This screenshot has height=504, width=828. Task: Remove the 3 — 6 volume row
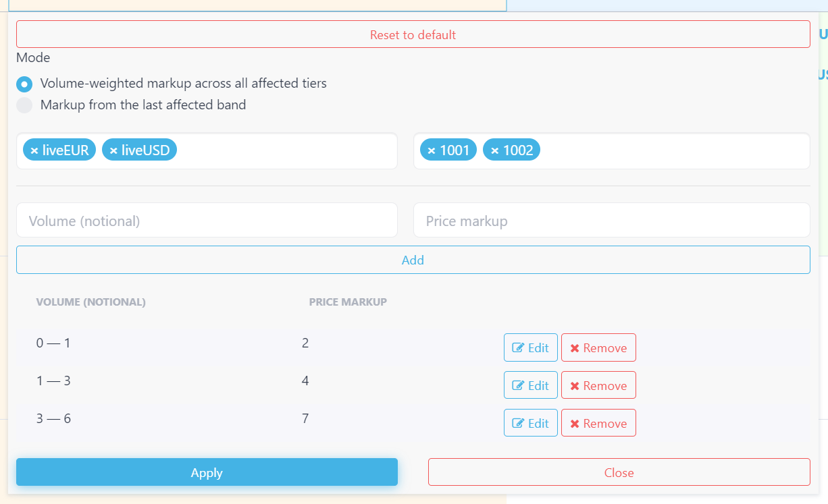tap(598, 423)
